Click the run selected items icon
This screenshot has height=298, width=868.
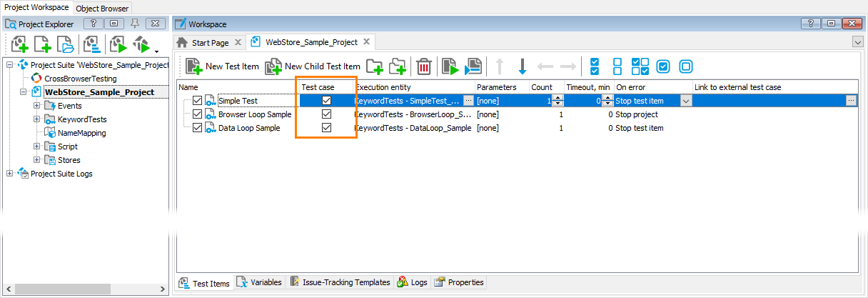click(473, 66)
